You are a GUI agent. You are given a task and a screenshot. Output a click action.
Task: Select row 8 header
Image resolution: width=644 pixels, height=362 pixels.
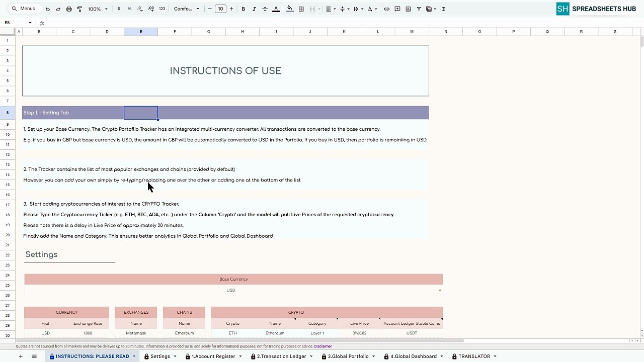click(8, 113)
